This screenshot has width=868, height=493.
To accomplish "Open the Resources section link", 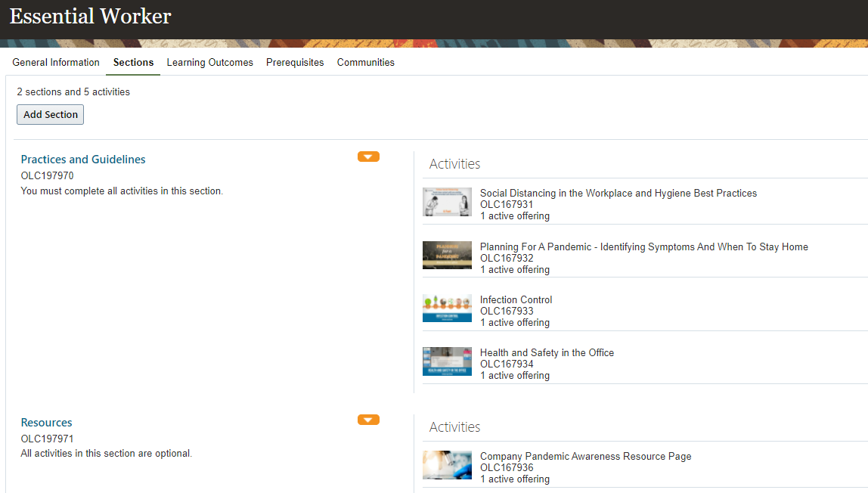I will point(47,423).
